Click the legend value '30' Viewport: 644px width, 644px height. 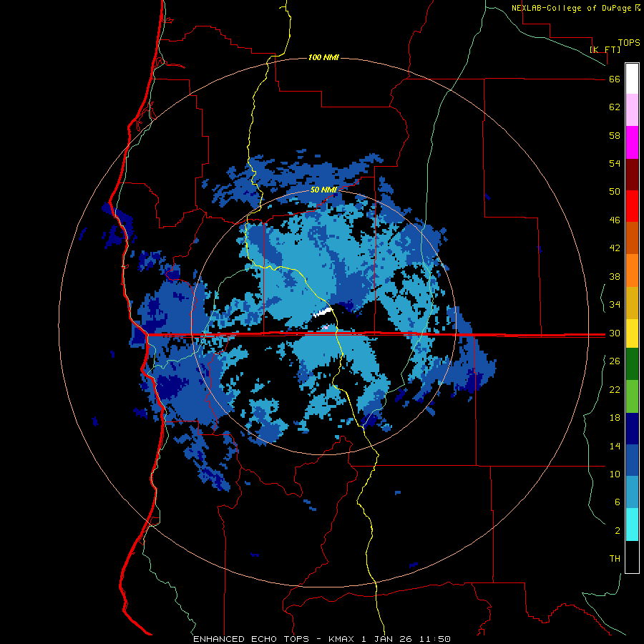[615, 333]
